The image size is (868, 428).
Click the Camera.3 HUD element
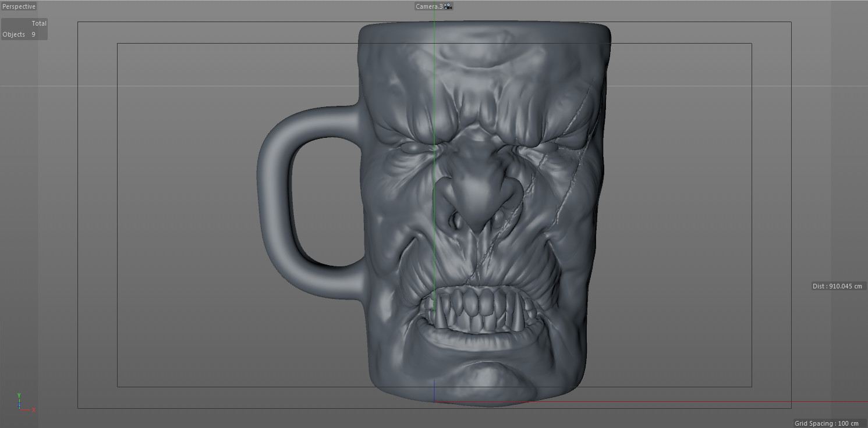point(431,6)
